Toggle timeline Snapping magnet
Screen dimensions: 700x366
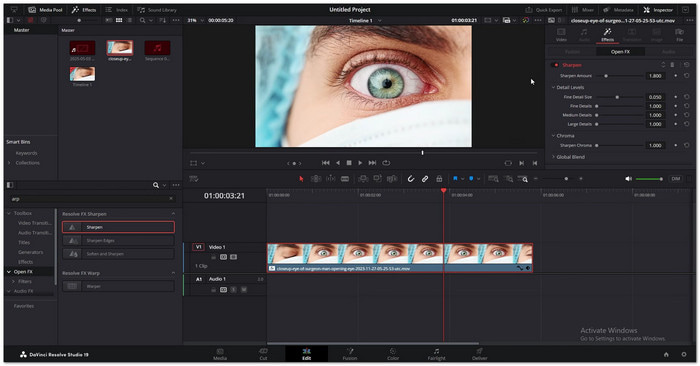411,179
